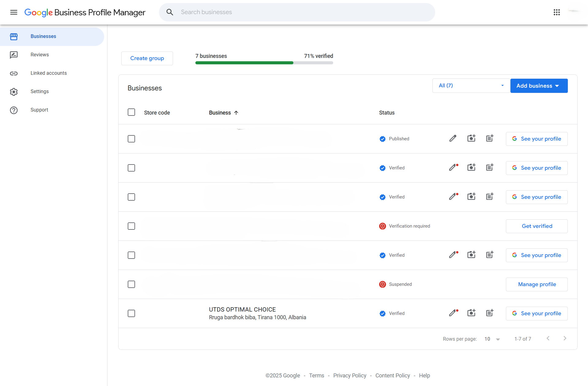The width and height of the screenshot is (588, 386).
Task: Click the search magnifier icon
Action: click(170, 12)
